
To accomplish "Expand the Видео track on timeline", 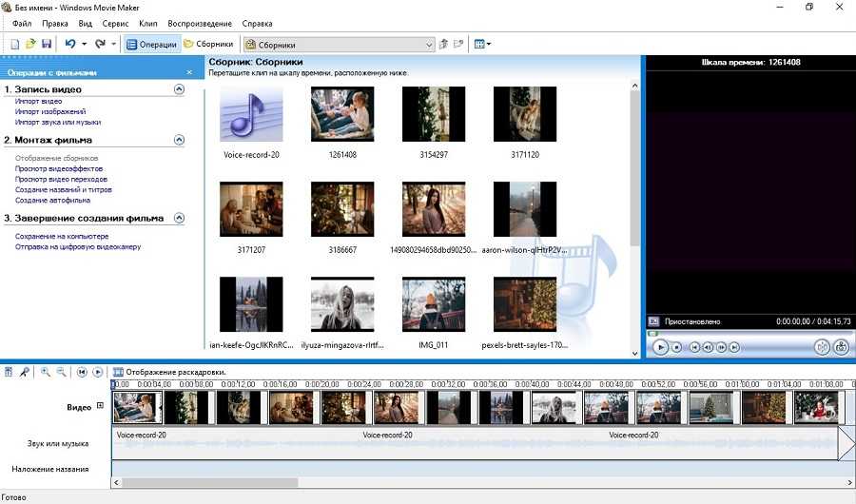I will point(100,406).
